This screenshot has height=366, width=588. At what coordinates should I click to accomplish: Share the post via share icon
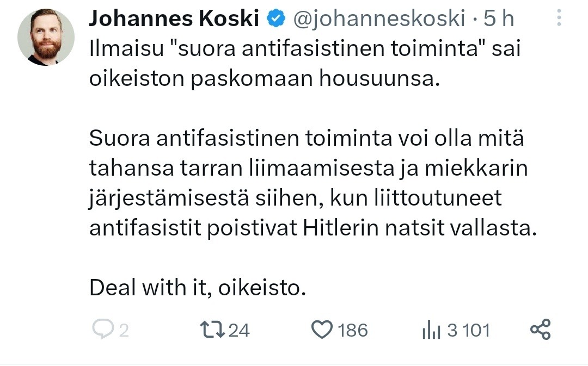click(540, 330)
